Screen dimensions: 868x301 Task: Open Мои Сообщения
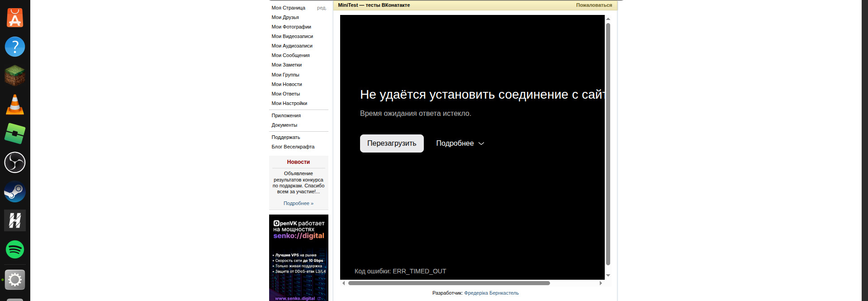290,55
